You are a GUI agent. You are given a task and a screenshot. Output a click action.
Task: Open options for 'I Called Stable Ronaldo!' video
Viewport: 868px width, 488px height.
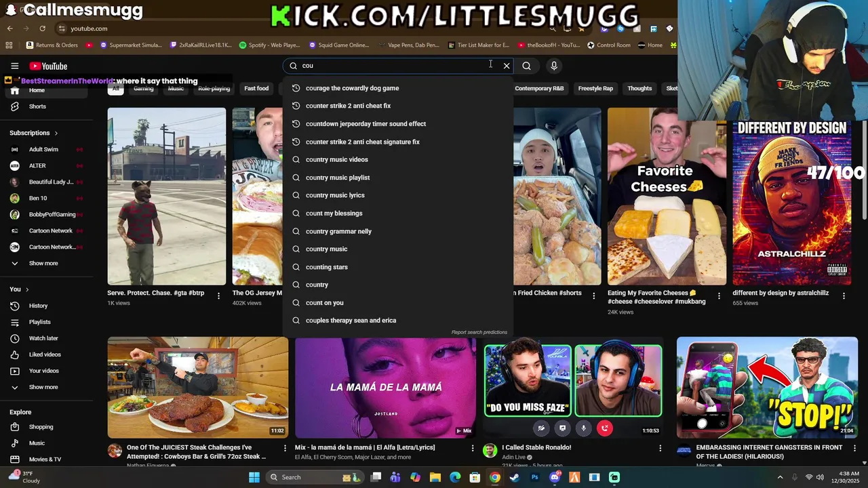(660, 448)
